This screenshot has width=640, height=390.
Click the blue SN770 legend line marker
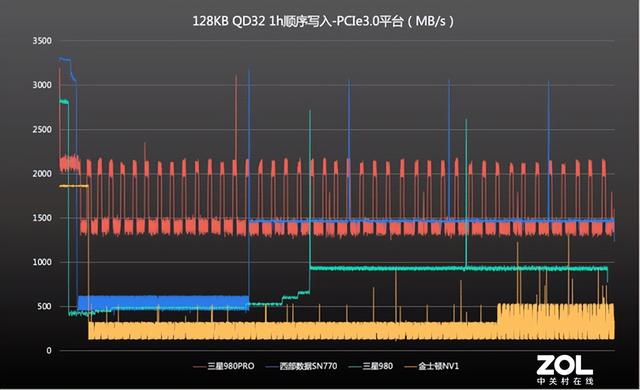tap(272, 366)
